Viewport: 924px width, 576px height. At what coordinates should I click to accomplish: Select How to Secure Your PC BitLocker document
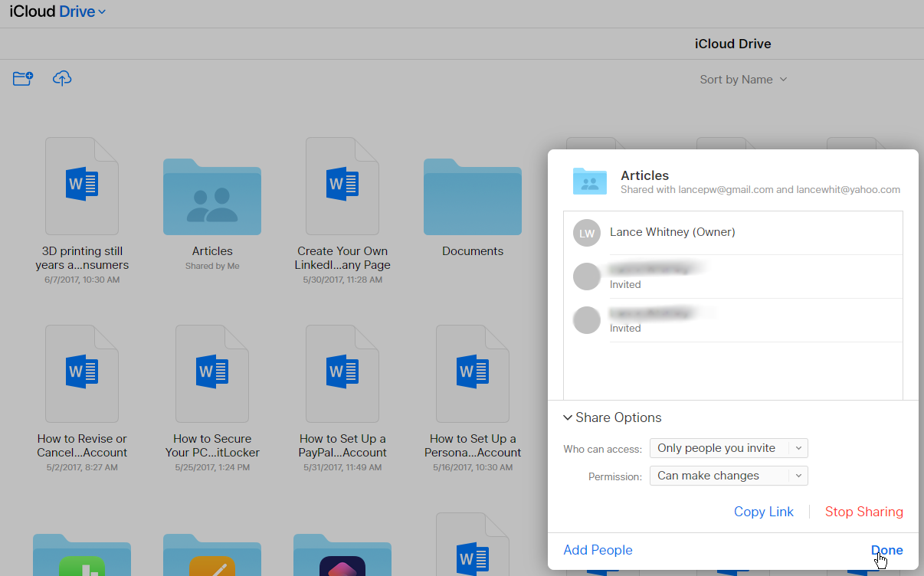(x=212, y=374)
